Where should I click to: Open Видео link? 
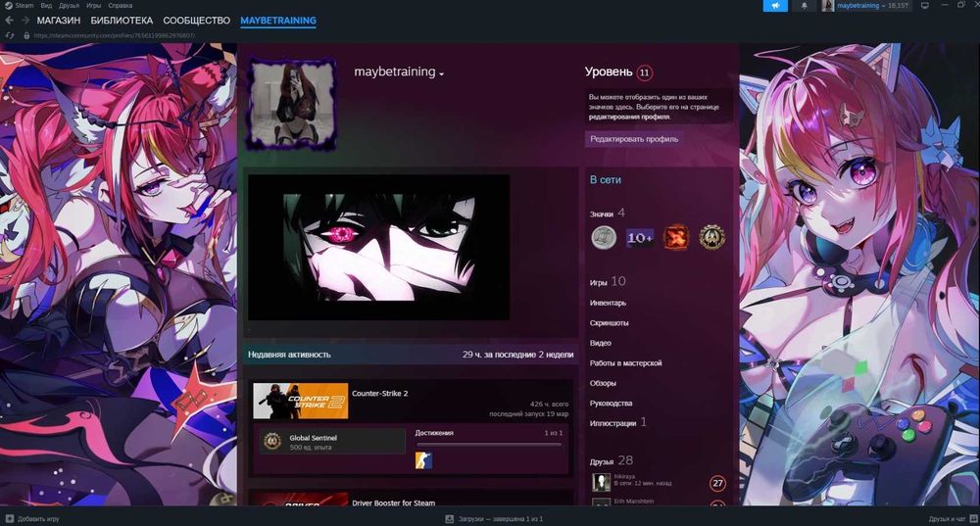(600, 343)
